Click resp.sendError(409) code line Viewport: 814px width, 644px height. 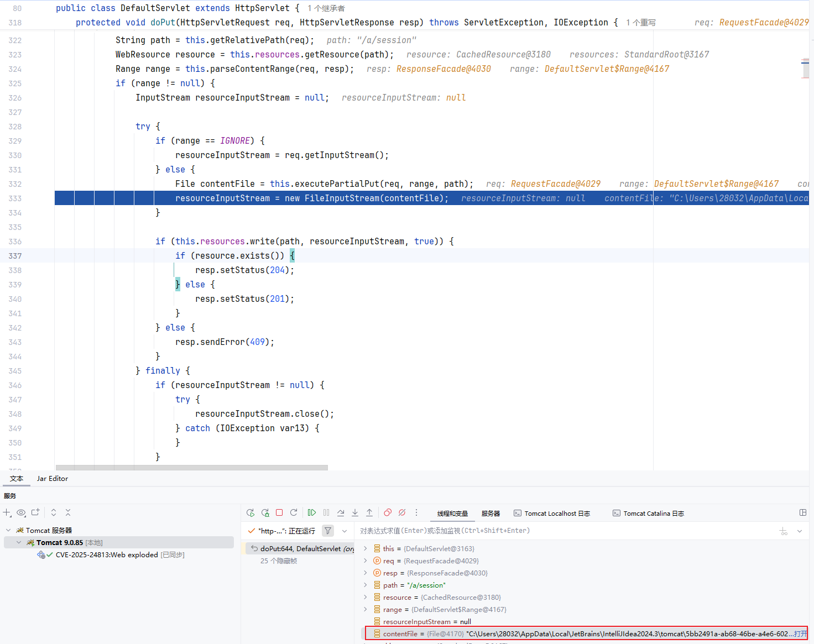tap(225, 342)
